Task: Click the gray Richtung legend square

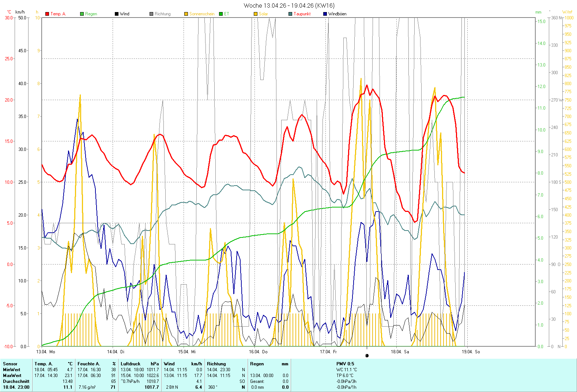Action: (x=151, y=14)
